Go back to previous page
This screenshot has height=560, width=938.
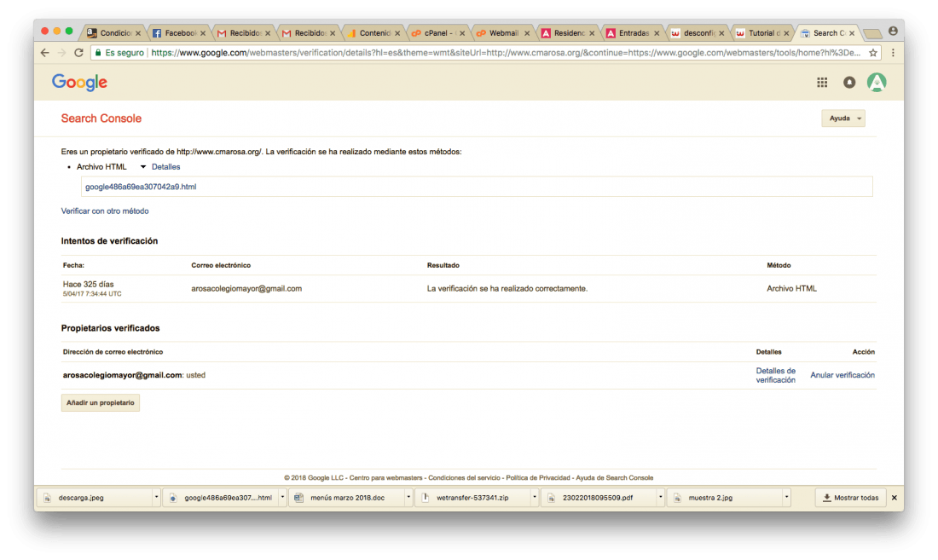[x=45, y=53]
